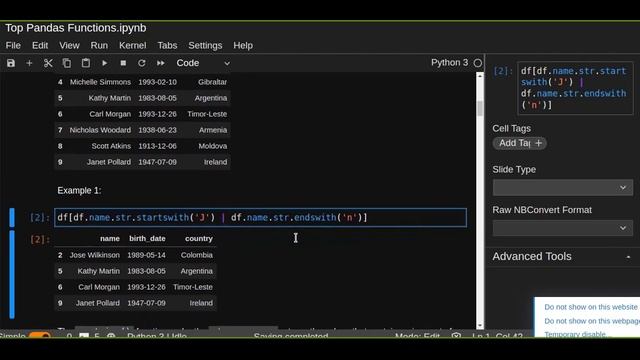The image size is (640, 360).
Task: Click the birth_date column header in output
Action: (147, 238)
